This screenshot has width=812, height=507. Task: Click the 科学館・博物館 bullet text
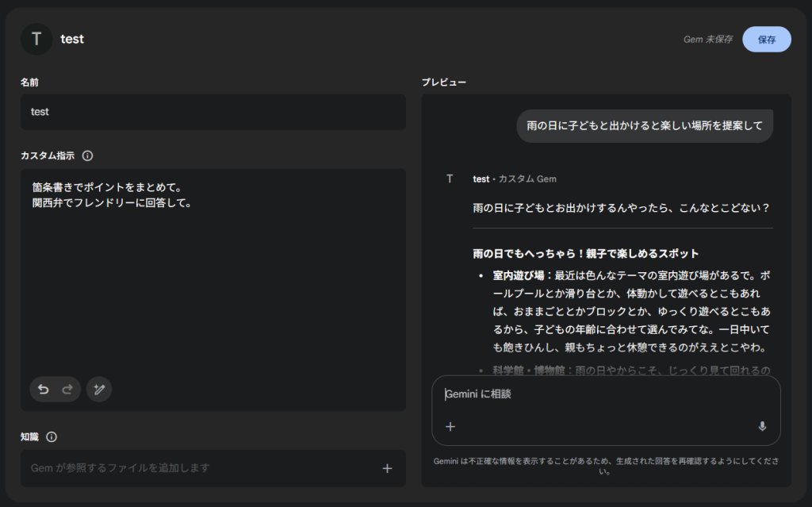(631, 371)
